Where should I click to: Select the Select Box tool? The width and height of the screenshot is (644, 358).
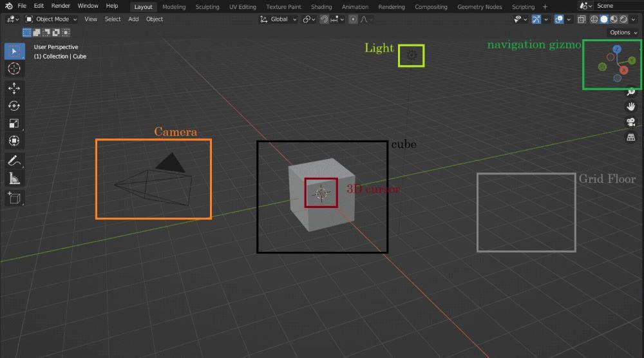[x=14, y=52]
